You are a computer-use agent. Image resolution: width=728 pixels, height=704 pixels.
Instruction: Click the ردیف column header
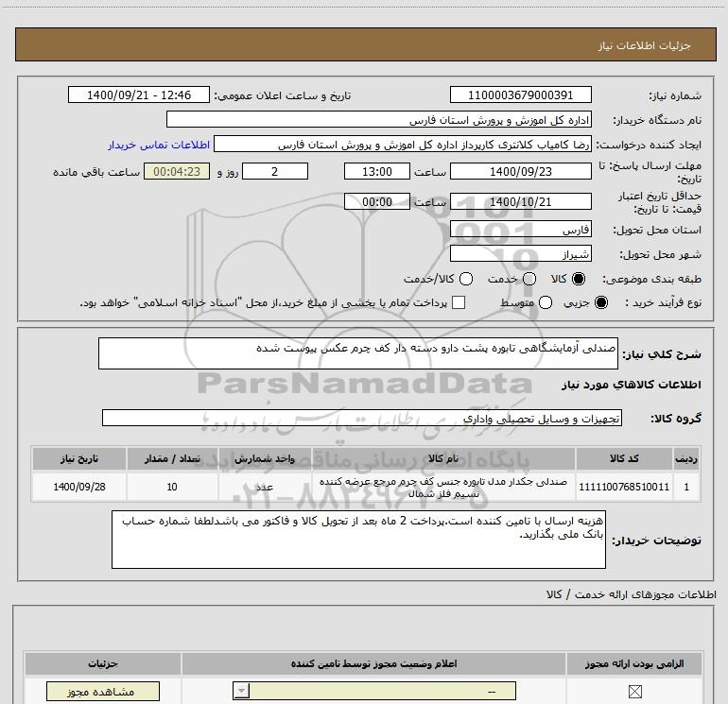[686, 459]
